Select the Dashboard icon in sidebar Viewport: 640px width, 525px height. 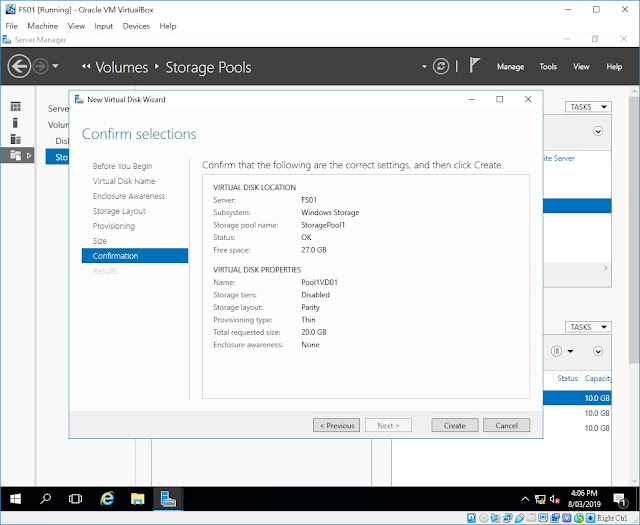pyautogui.click(x=16, y=107)
